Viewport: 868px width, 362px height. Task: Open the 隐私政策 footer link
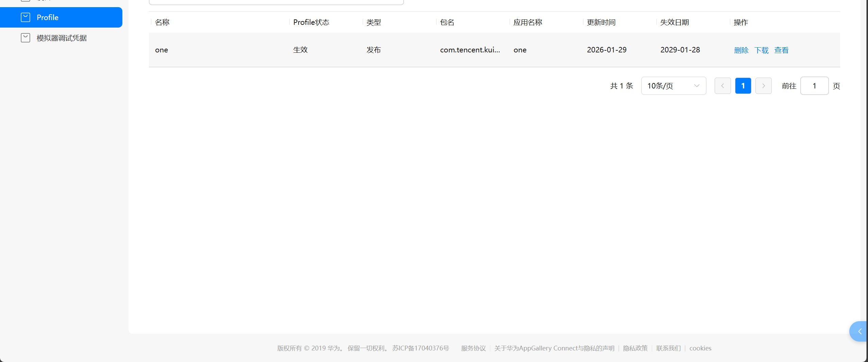[x=635, y=348]
